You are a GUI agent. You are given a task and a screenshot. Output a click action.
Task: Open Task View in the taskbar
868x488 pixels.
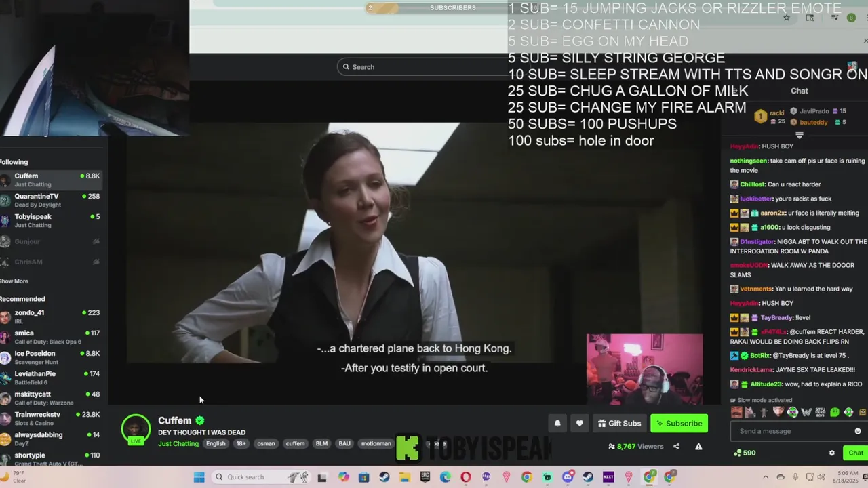[x=322, y=477]
